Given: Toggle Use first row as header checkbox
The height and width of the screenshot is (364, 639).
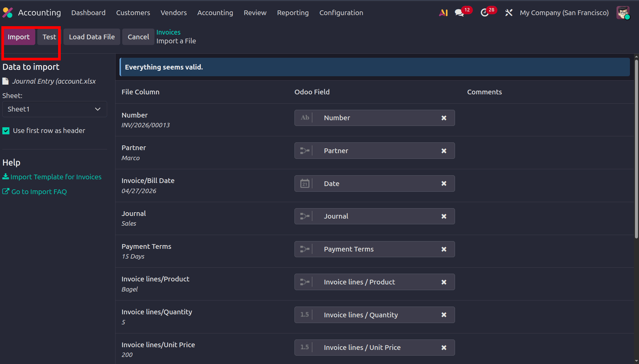Looking at the screenshot, I should (6, 131).
